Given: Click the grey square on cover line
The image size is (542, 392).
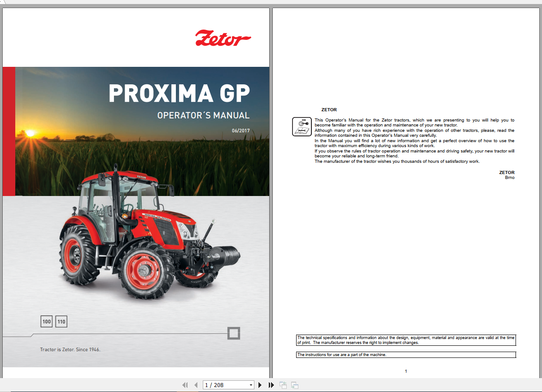Looking at the screenshot, I should 234,333.
